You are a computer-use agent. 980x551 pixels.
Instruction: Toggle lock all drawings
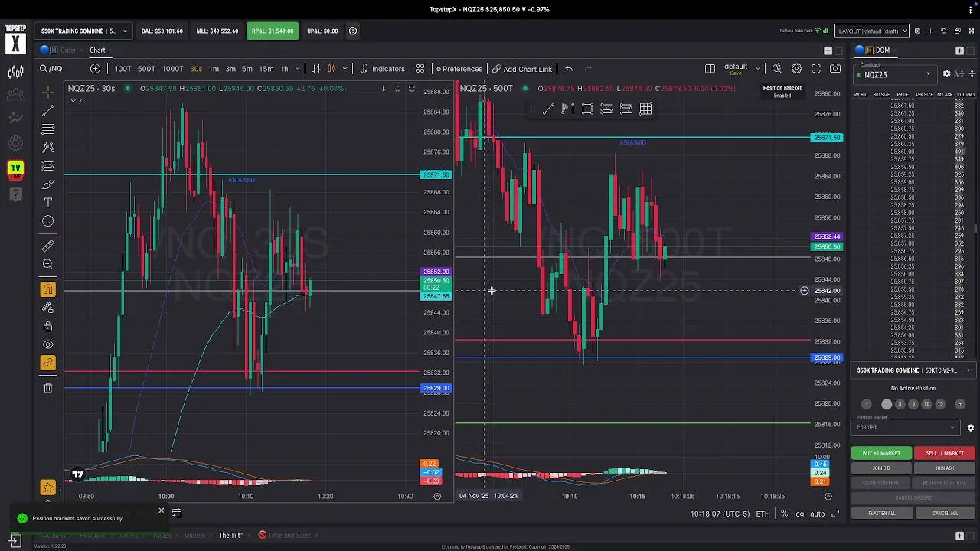coord(48,326)
